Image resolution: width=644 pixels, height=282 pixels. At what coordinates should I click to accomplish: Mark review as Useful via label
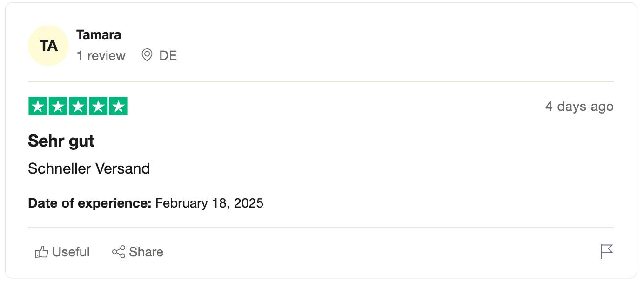[x=71, y=252]
